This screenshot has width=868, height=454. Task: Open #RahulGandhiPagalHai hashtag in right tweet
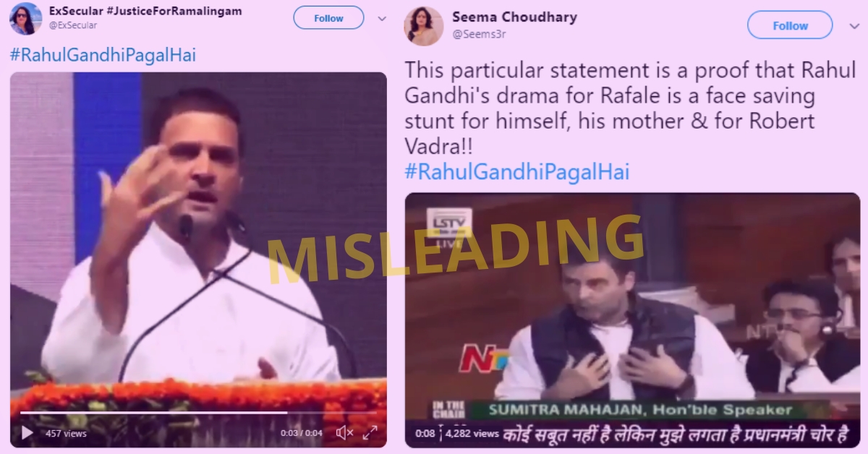[517, 172]
